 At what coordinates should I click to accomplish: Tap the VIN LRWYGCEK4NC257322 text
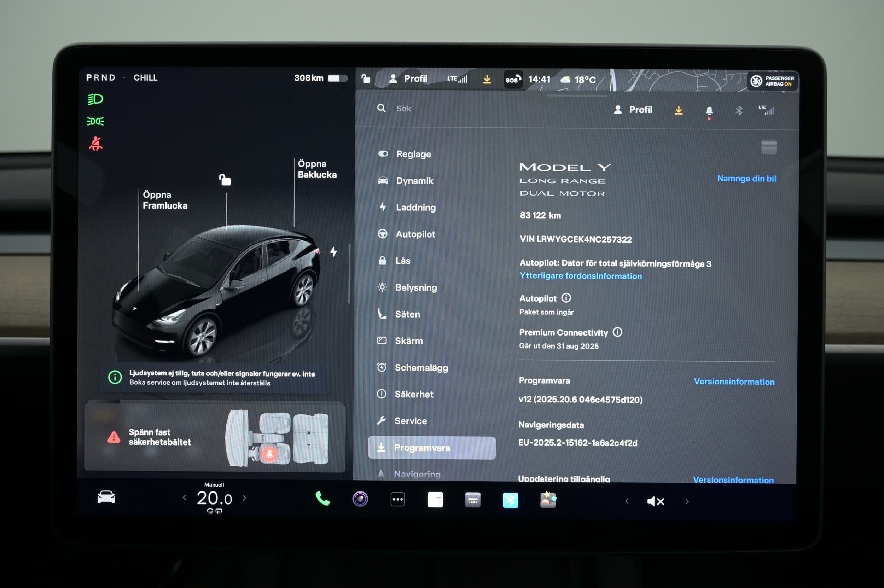pyautogui.click(x=576, y=239)
